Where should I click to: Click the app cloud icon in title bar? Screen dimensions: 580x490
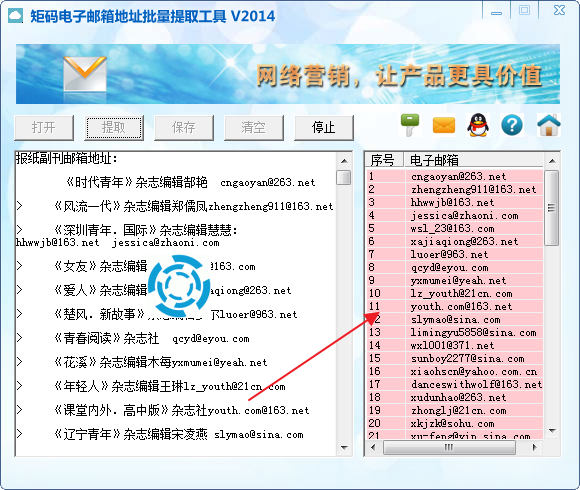pyautogui.click(x=15, y=16)
